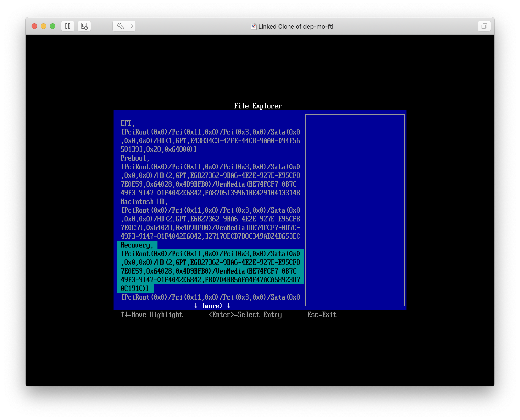The height and width of the screenshot is (420, 520).
Task: Click the down arrow left of (more)
Action: 196,306
